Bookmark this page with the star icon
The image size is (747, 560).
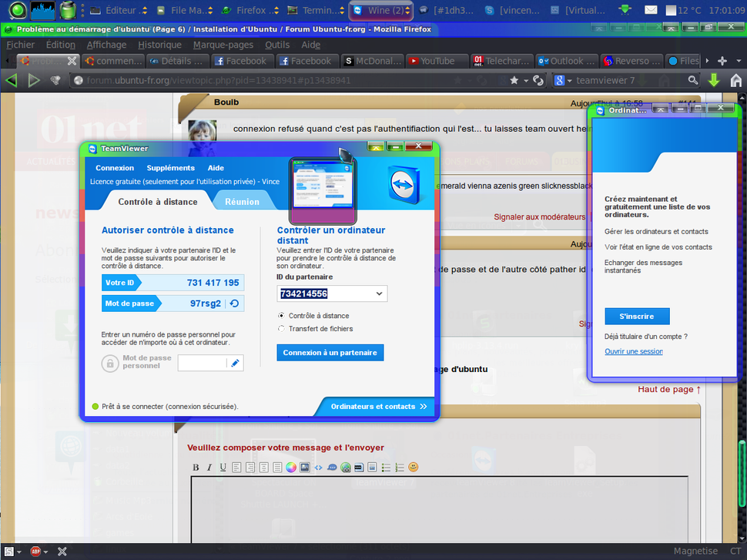(514, 81)
